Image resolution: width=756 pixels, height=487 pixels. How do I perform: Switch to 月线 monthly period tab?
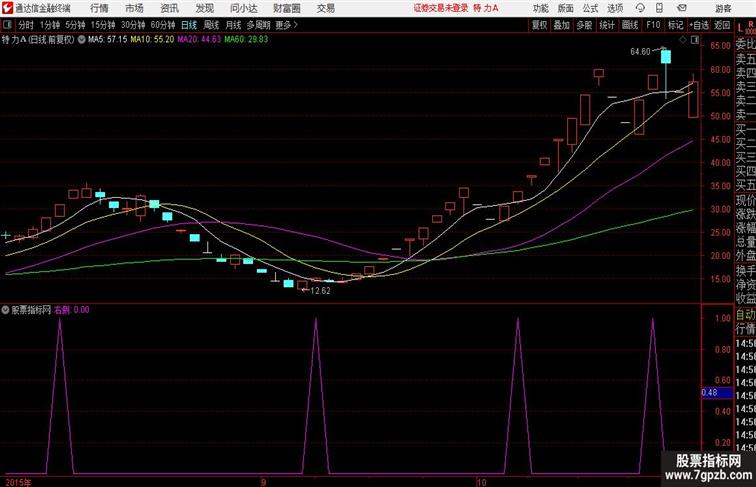(x=233, y=25)
